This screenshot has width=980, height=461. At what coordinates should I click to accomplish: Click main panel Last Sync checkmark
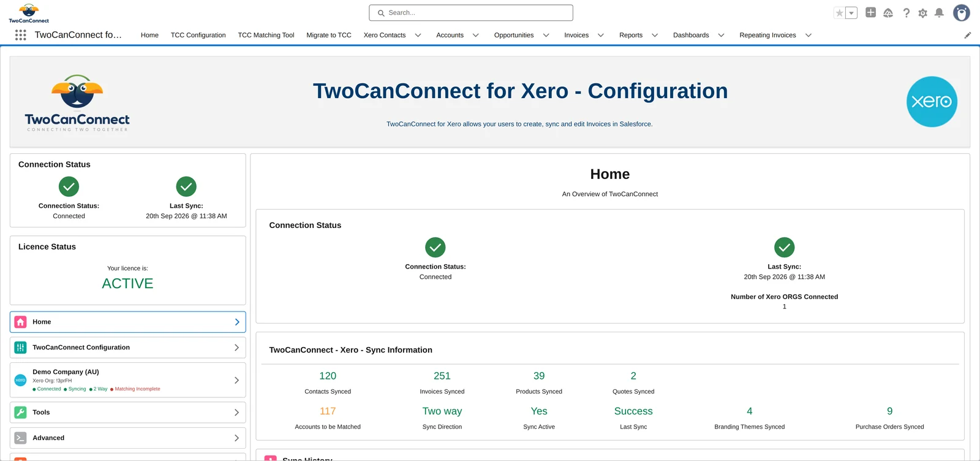(785, 248)
